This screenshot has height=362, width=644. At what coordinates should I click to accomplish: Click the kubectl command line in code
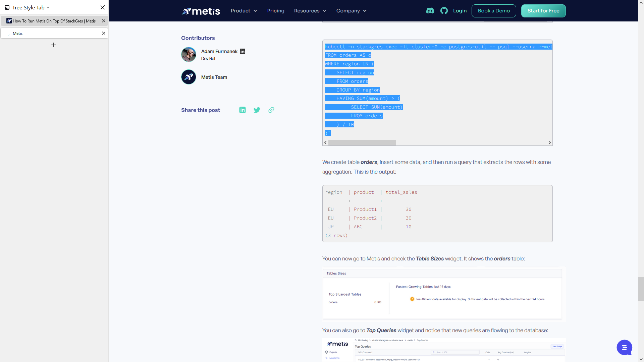pyautogui.click(x=438, y=47)
